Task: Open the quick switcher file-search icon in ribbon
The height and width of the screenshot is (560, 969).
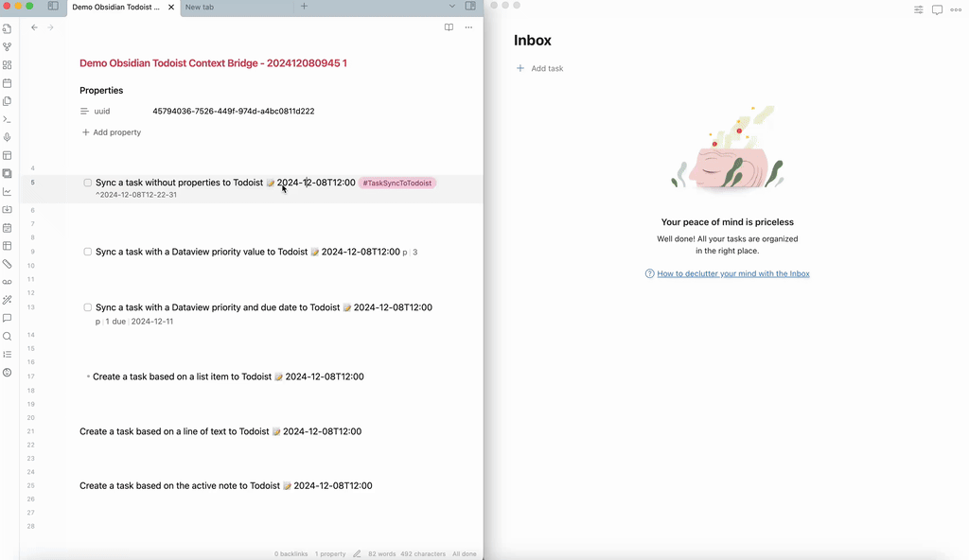Action: 8,29
